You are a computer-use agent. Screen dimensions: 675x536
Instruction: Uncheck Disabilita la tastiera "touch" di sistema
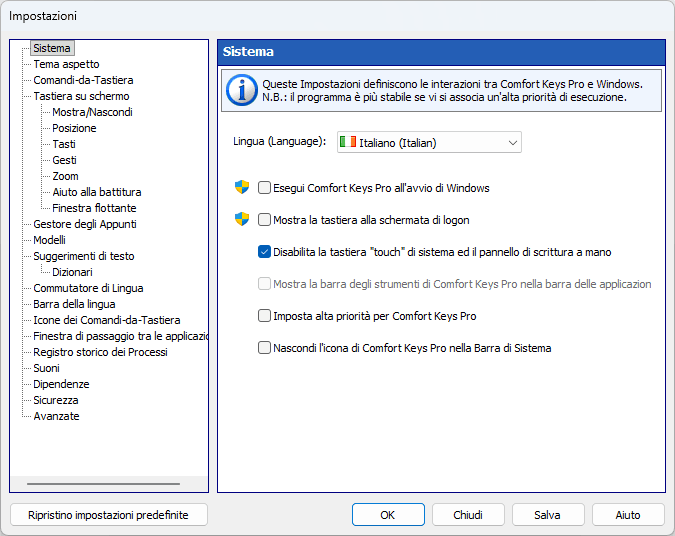pos(264,252)
